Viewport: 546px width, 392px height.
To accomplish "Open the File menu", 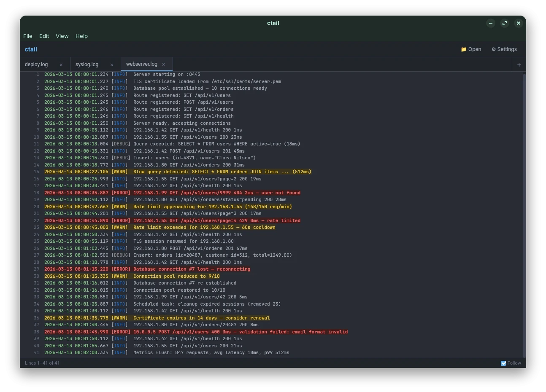I will pyautogui.click(x=28, y=36).
